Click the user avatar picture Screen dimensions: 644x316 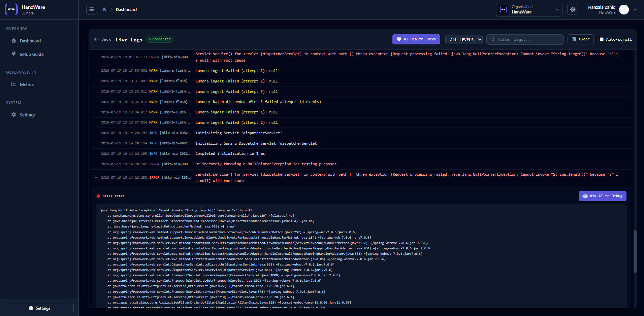point(624,9)
